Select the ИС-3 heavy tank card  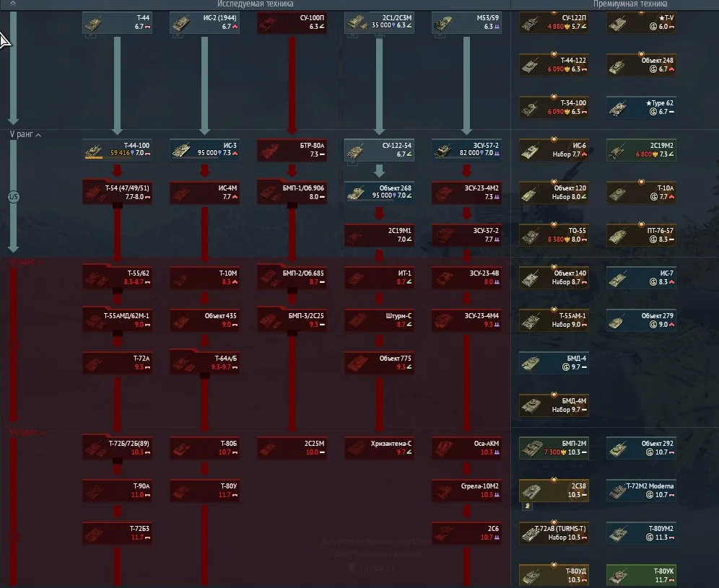click(x=204, y=149)
